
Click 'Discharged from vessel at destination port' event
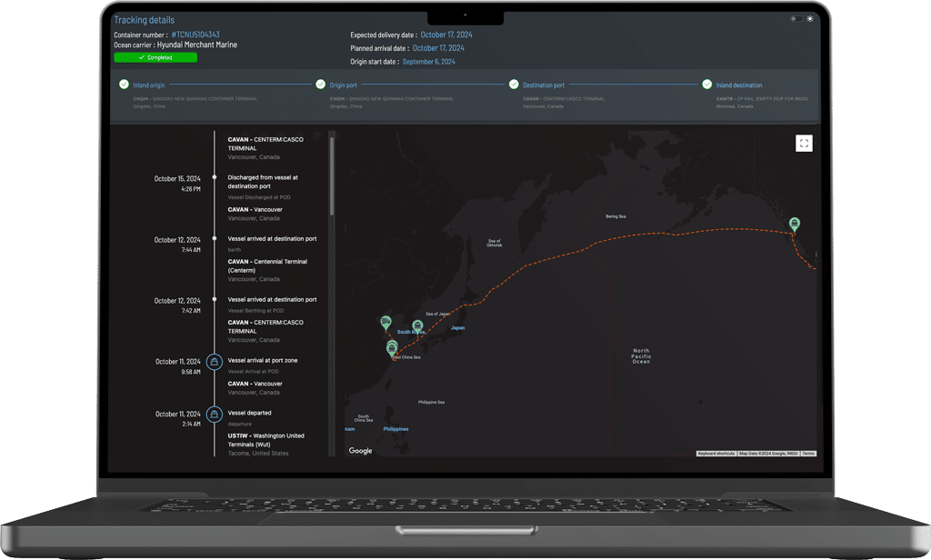[x=263, y=182]
